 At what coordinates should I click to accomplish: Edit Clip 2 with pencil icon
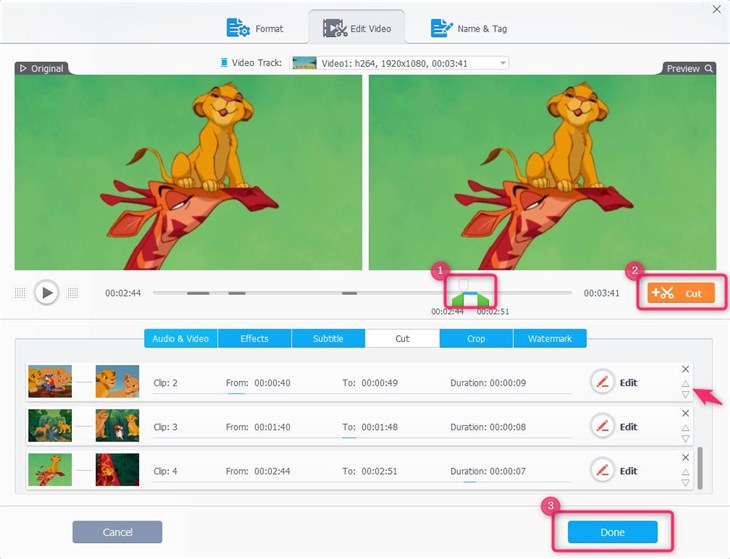602,382
